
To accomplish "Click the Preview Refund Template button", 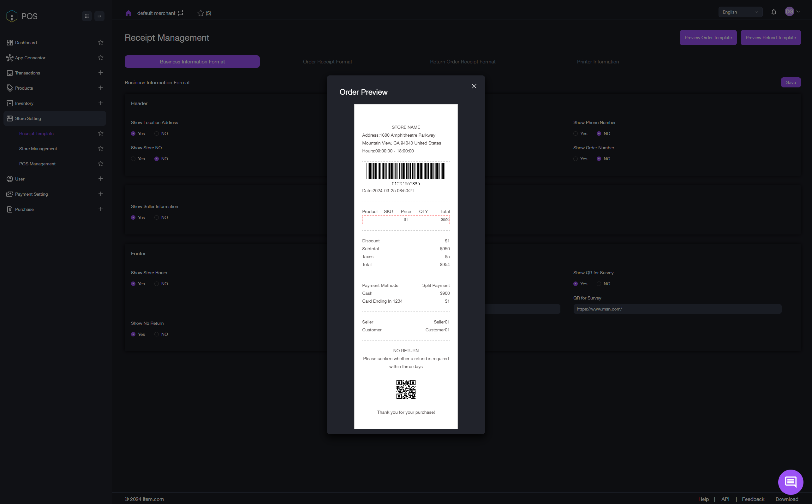I will (x=770, y=37).
